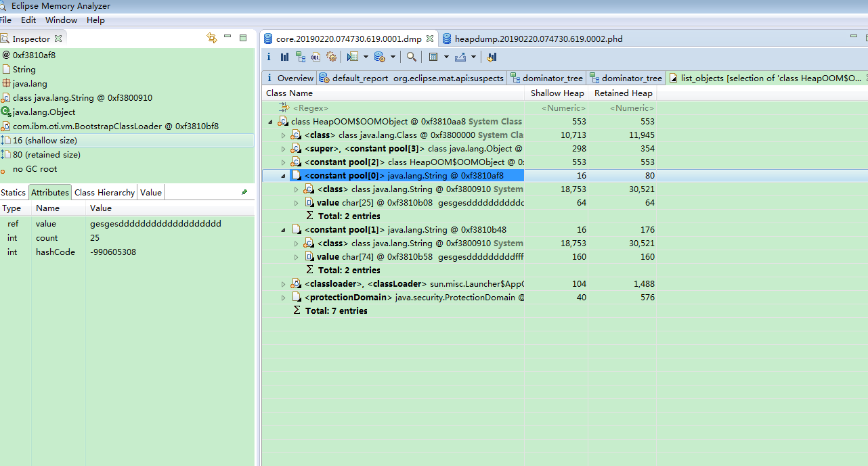The width and height of the screenshot is (868, 466).
Task: Toggle the green pin in Inspector tabs
Action: (x=244, y=193)
